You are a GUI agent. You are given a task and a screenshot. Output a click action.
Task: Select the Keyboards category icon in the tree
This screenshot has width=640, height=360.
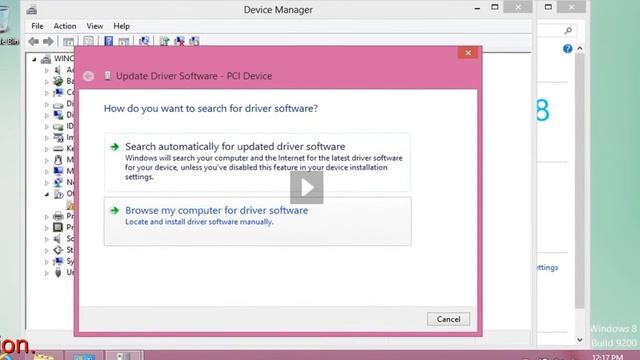58,149
